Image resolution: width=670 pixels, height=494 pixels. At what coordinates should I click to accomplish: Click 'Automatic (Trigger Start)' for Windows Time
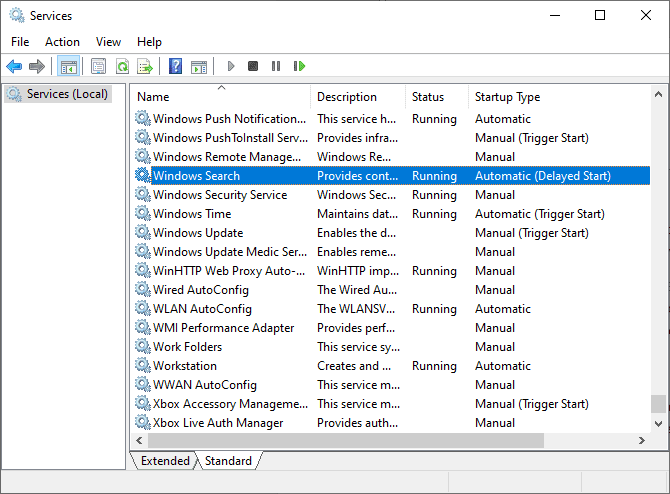coord(540,214)
